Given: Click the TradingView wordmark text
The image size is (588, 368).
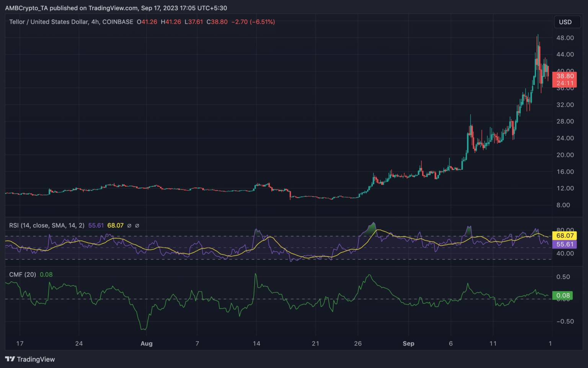Looking at the screenshot, I should [x=36, y=359].
